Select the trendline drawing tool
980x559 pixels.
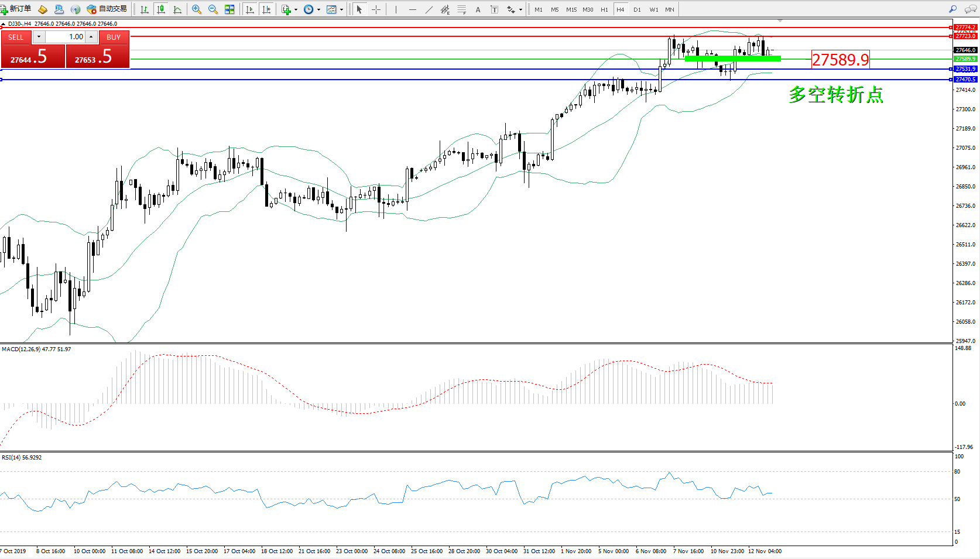point(429,9)
